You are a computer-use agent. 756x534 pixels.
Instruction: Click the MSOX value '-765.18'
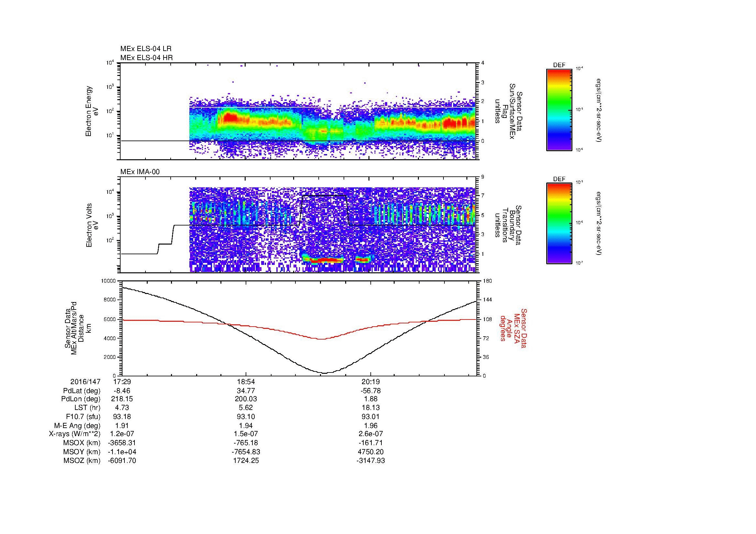click(x=246, y=443)
